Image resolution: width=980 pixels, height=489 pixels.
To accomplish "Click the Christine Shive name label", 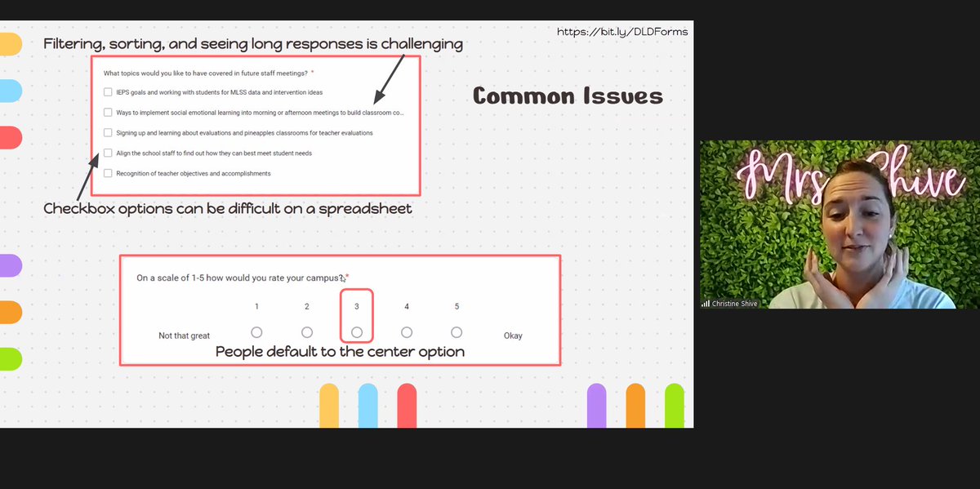I will tap(736, 303).
